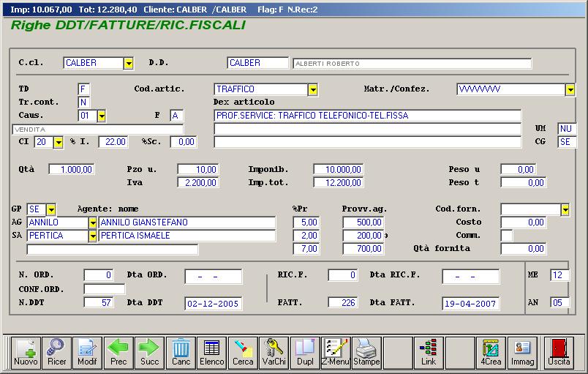588x374 pixels.
Task: Click the Tr.cont. field containing N
Action: [83, 102]
